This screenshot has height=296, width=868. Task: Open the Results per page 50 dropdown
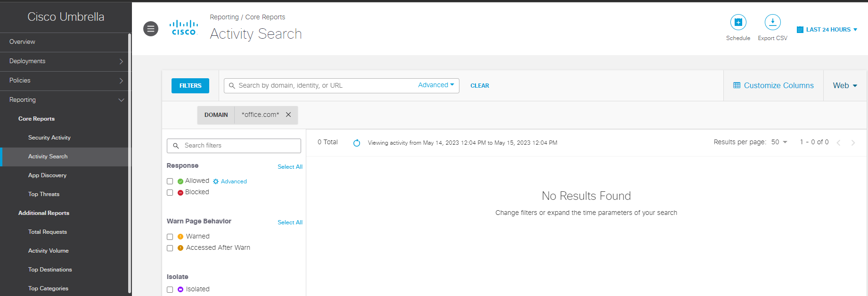(x=779, y=142)
